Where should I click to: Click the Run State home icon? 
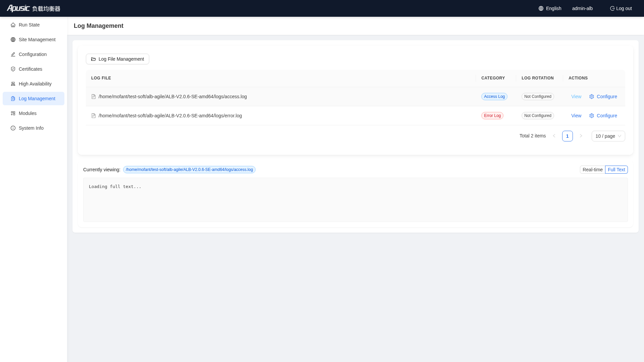pyautogui.click(x=13, y=25)
